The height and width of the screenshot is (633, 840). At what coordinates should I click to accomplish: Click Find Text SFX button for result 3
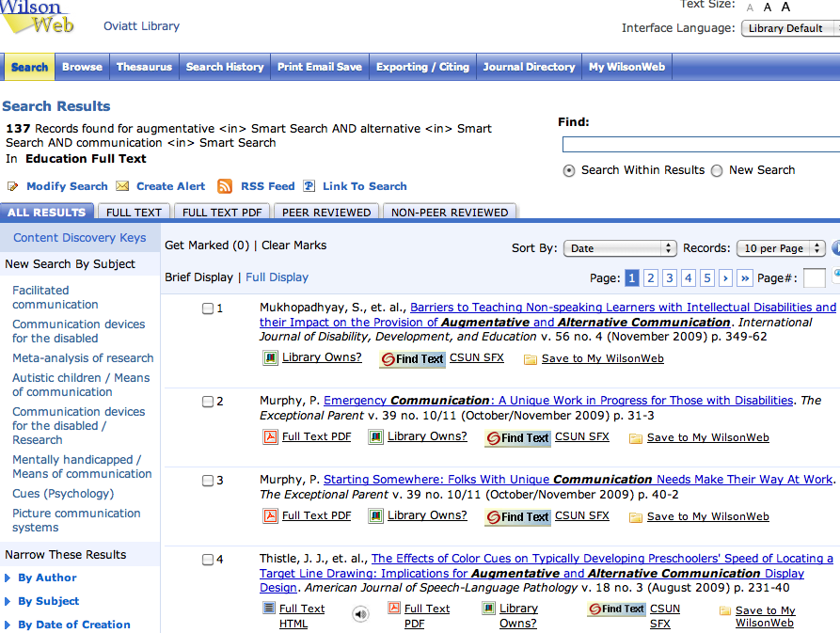tap(517, 516)
